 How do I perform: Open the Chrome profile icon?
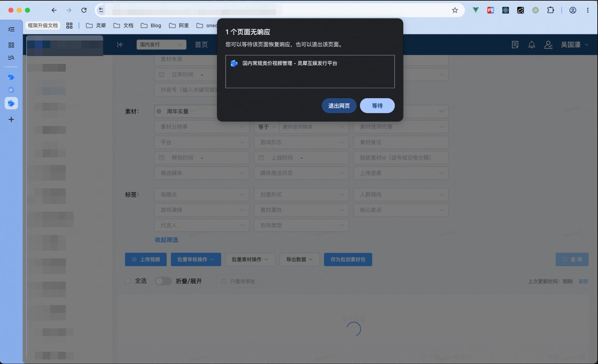(x=573, y=10)
